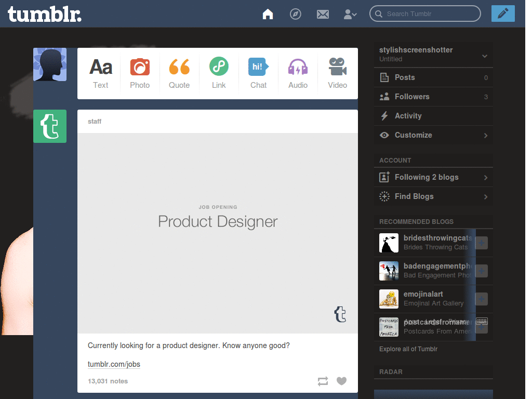
Task: Open your profile avatar silhouette
Action: coord(50,64)
